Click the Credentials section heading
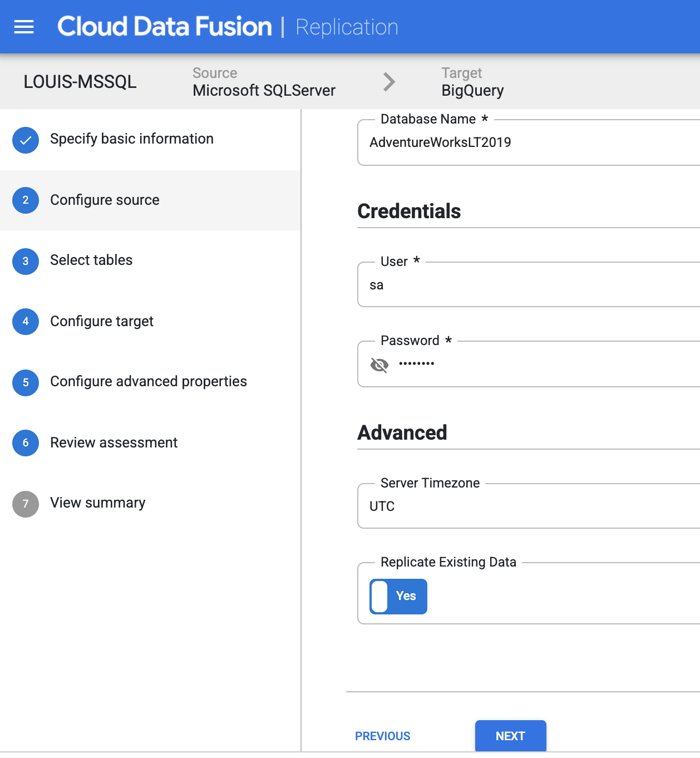The width and height of the screenshot is (700, 758). pos(409,211)
